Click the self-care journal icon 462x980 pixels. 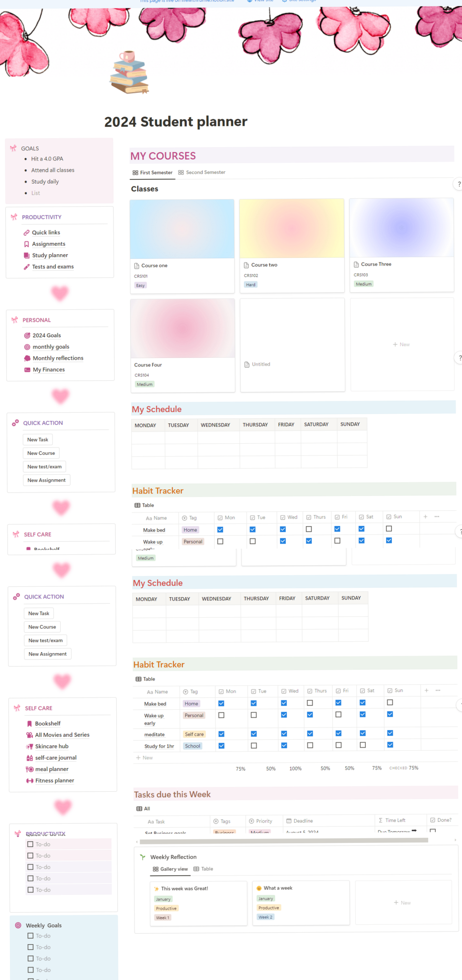coord(29,758)
